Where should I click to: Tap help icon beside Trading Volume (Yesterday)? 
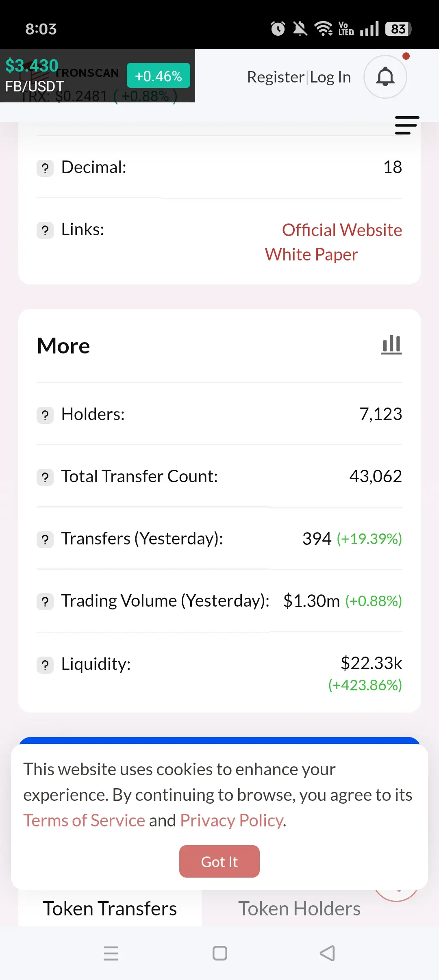[45, 602]
